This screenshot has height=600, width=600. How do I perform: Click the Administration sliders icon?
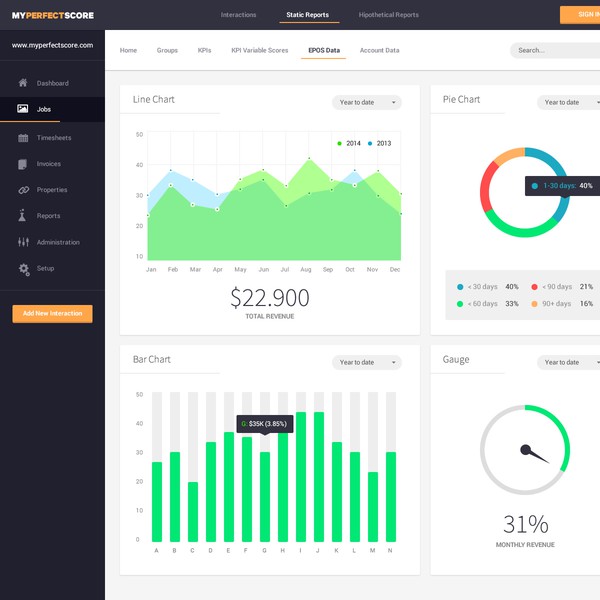pos(23,242)
